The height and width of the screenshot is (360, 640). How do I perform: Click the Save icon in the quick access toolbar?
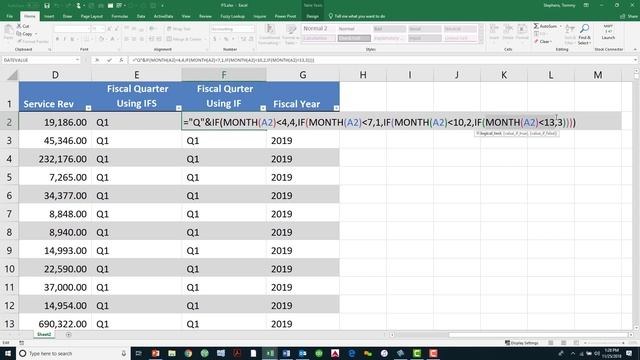pyautogui.click(x=47, y=6)
